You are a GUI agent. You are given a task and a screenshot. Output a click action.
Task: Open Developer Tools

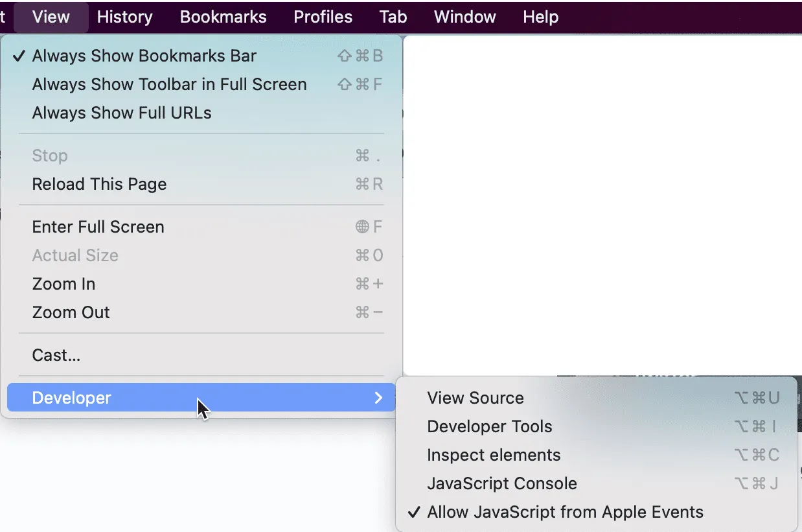(489, 427)
